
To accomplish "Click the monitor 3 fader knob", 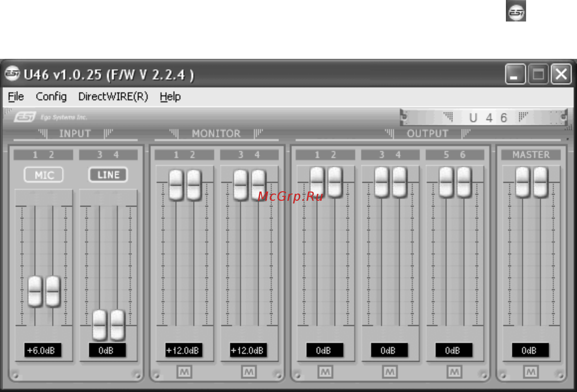I will coord(240,185).
